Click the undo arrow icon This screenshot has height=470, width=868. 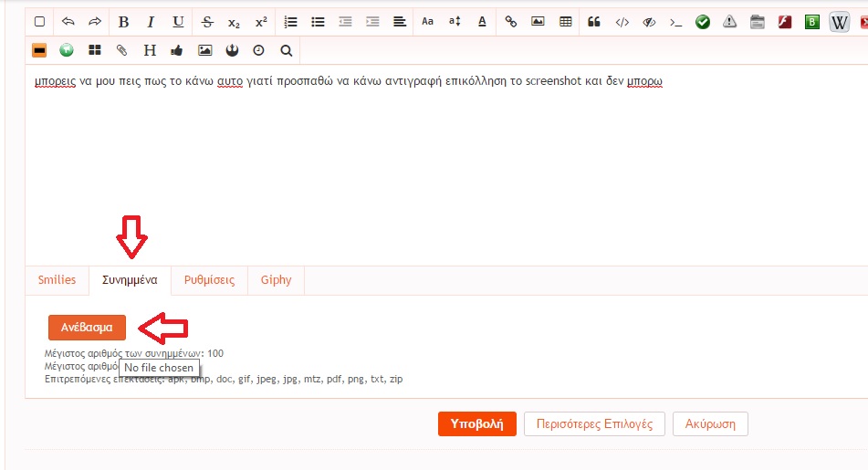(68, 22)
